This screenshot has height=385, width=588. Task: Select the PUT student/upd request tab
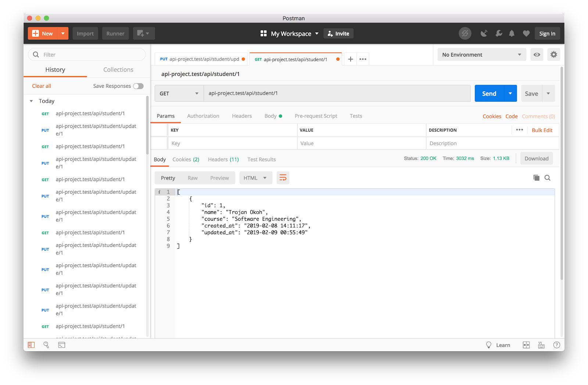[x=202, y=59]
